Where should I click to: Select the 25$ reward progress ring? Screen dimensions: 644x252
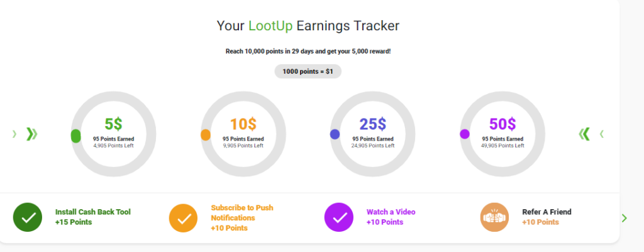(372, 134)
